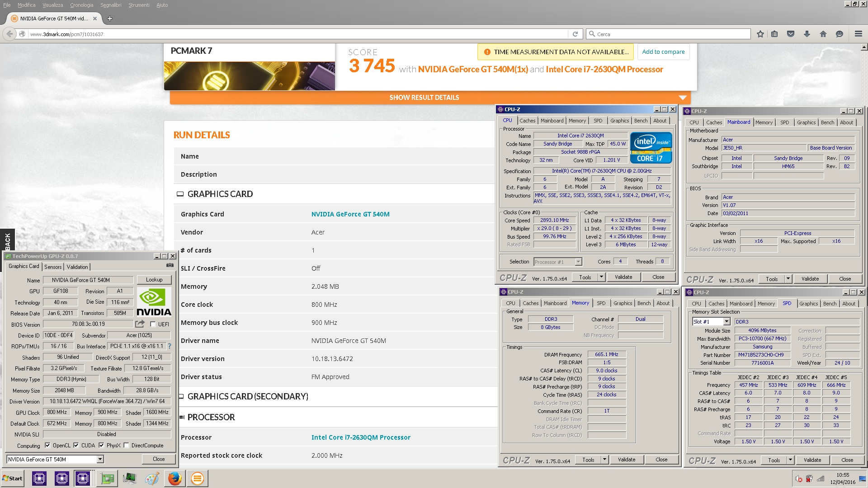Image resolution: width=868 pixels, height=488 pixels.
Task: Open the Firefox downloads arrow icon
Action: (807, 34)
